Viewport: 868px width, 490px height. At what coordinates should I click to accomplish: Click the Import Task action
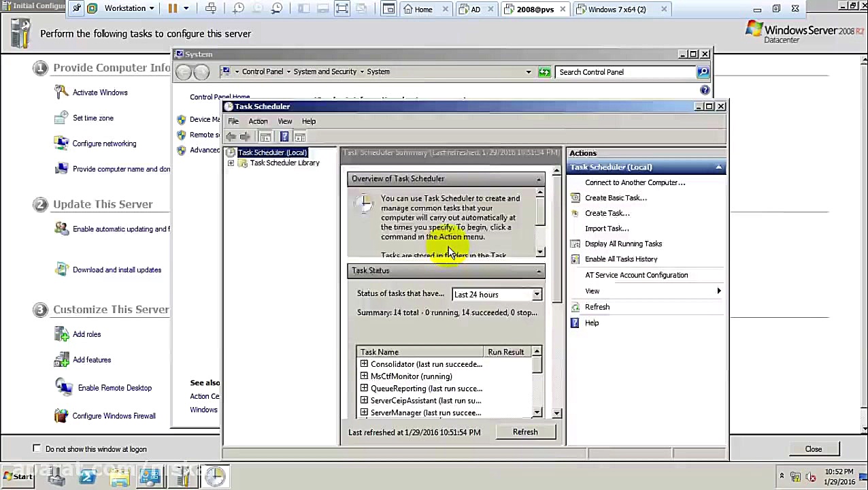607,229
